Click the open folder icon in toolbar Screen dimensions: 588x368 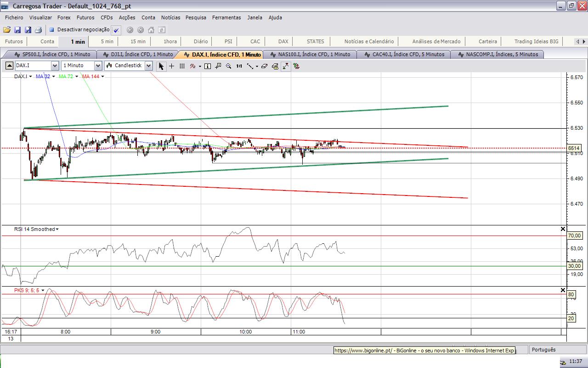[6, 30]
